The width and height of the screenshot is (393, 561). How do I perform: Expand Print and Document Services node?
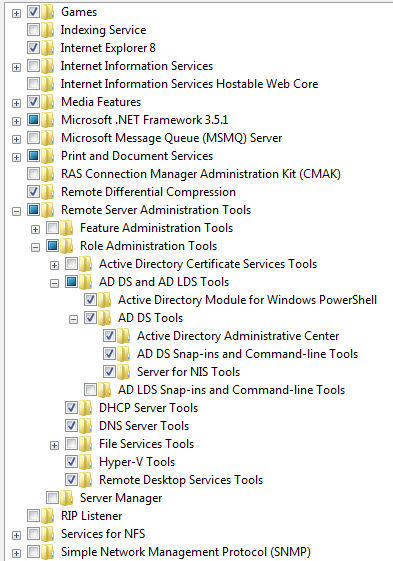tap(16, 157)
